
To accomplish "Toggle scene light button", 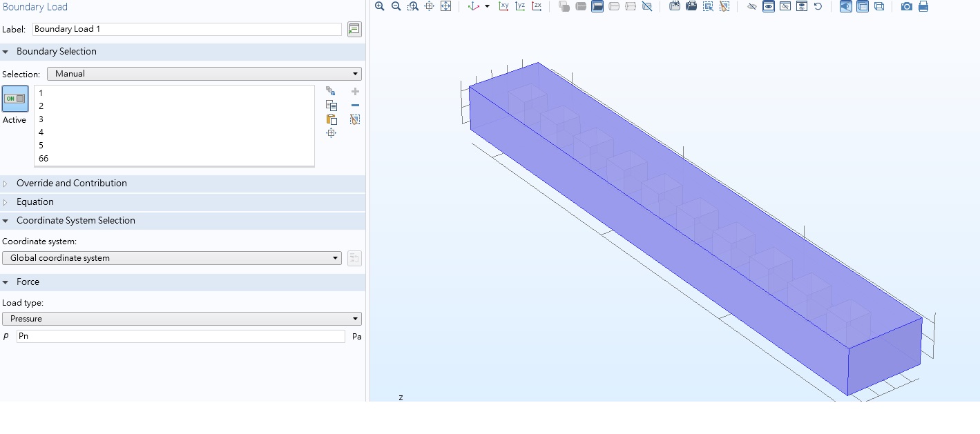I will pyautogui.click(x=846, y=6).
